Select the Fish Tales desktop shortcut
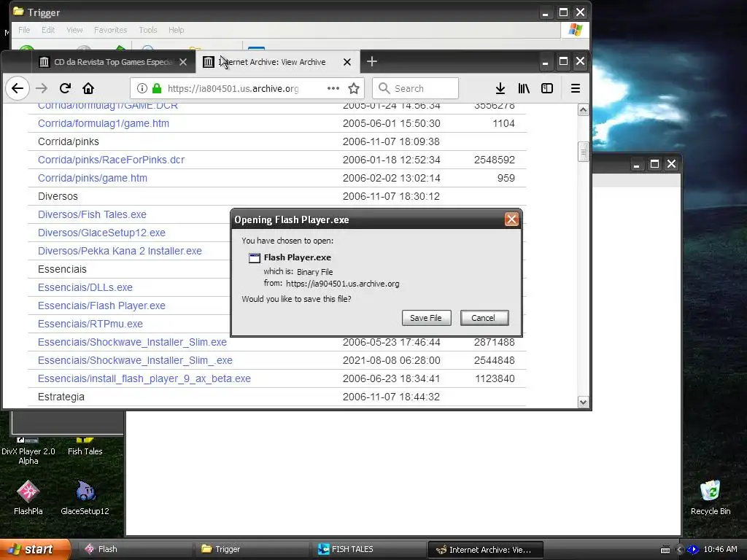747x560 pixels. [85, 447]
